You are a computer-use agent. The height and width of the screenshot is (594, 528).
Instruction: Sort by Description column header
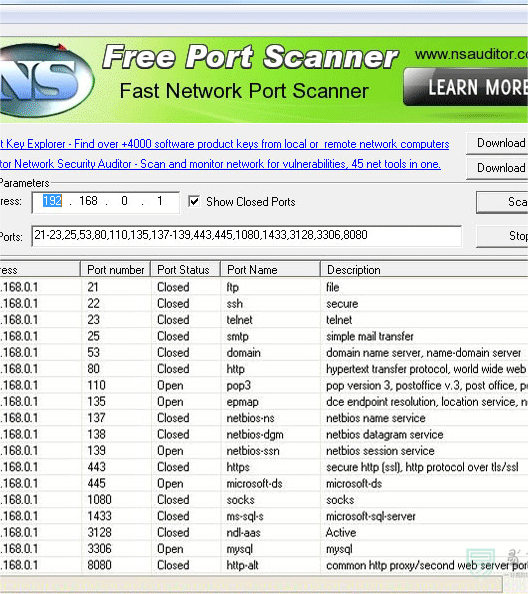coord(424,270)
